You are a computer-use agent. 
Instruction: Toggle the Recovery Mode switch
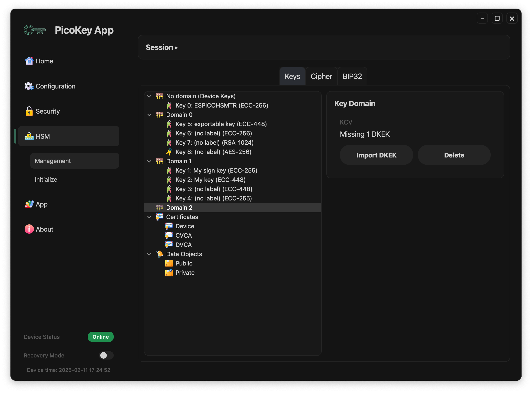[x=106, y=355]
